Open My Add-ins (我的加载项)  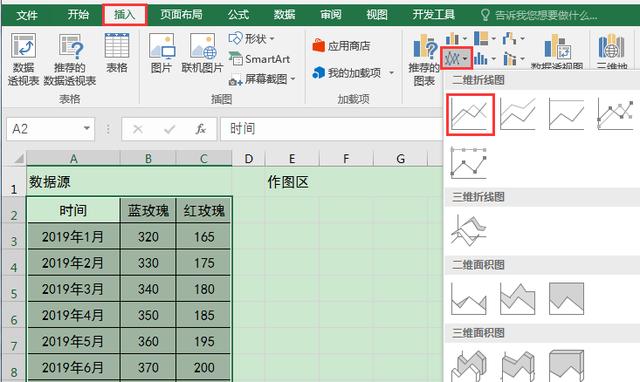347,73
